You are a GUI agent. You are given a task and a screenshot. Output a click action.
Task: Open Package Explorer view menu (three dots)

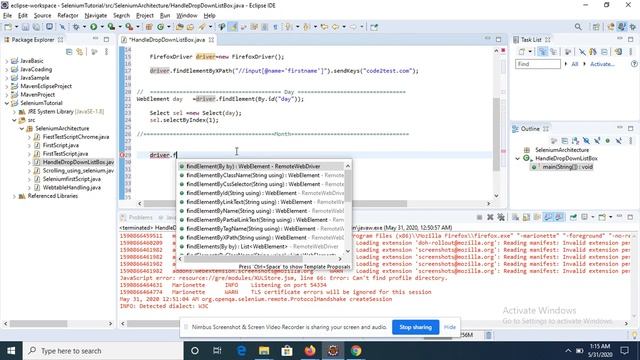107,52
